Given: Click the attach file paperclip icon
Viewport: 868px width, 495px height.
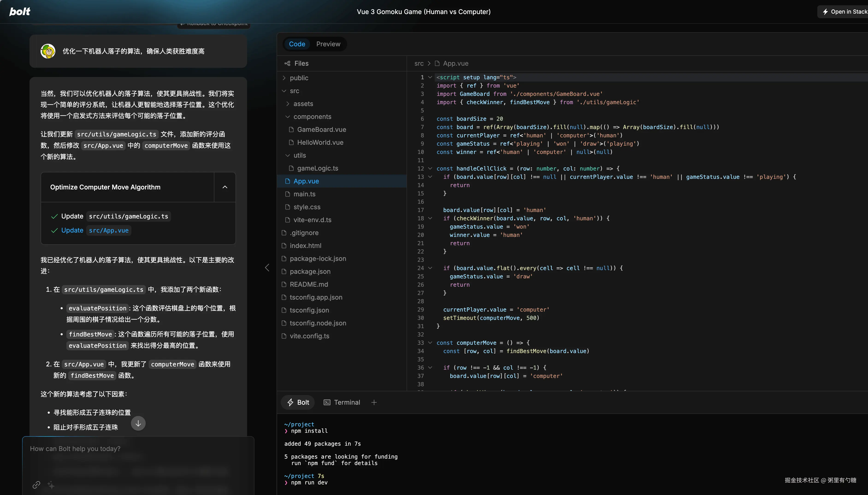Looking at the screenshot, I should pos(36,485).
